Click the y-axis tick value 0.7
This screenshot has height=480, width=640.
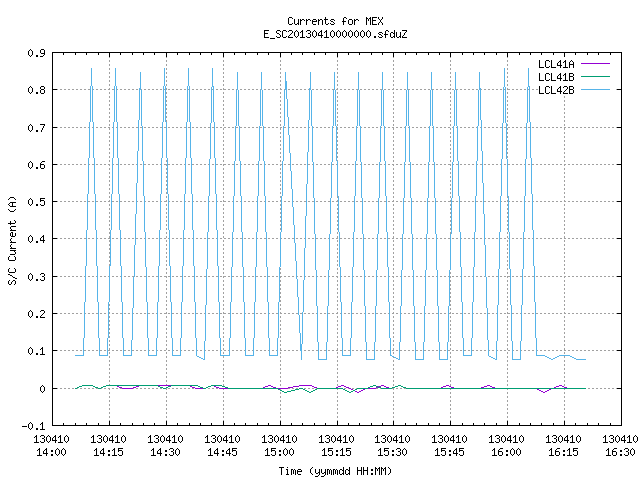pos(36,128)
